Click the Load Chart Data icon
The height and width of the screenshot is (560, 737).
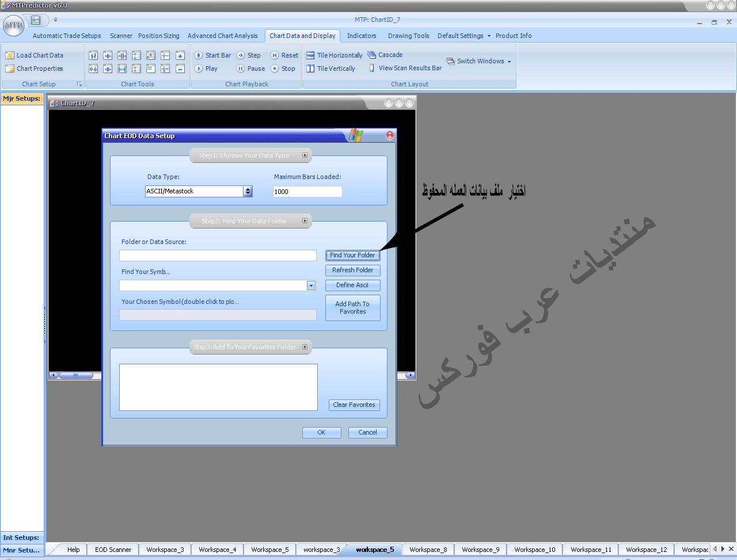[x=10, y=55]
